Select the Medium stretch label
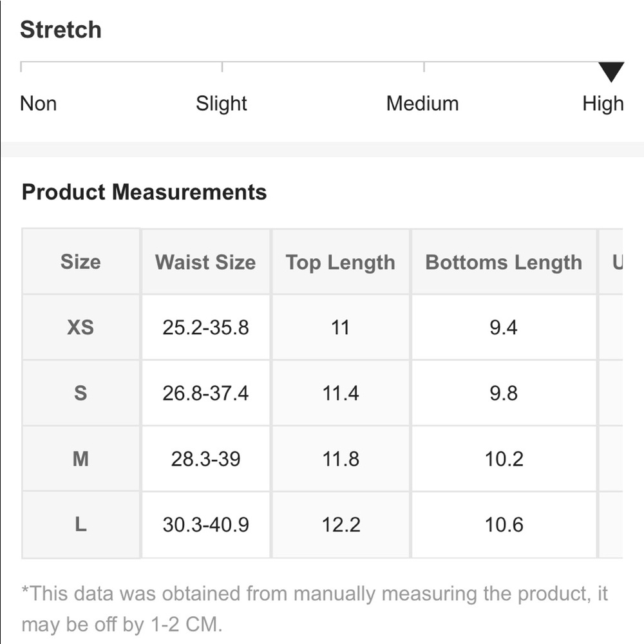The width and height of the screenshot is (644, 644). pyautogui.click(x=422, y=104)
